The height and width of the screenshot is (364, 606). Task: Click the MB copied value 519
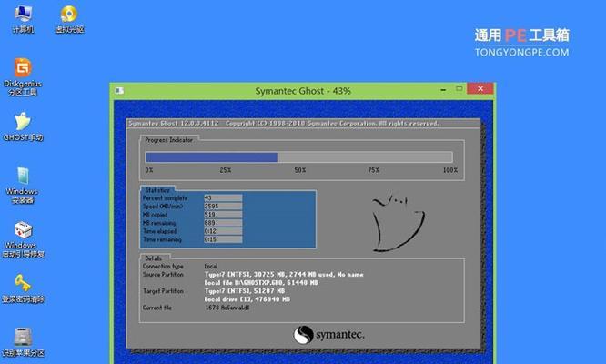click(x=223, y=215)
